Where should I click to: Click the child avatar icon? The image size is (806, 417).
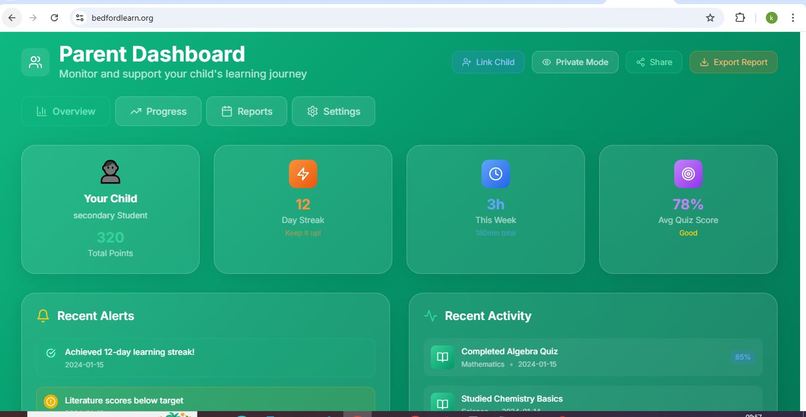point(111,172)
